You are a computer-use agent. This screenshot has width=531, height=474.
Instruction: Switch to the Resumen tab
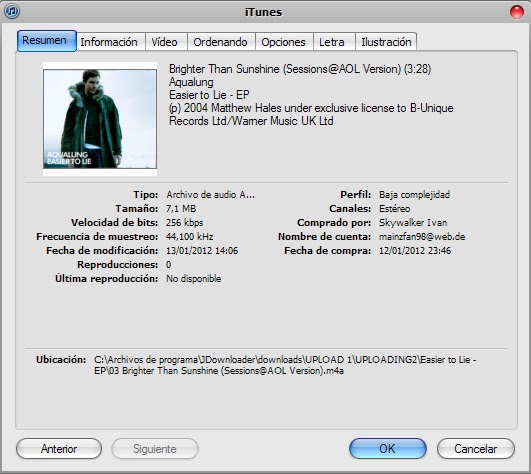tap(47, 41)
